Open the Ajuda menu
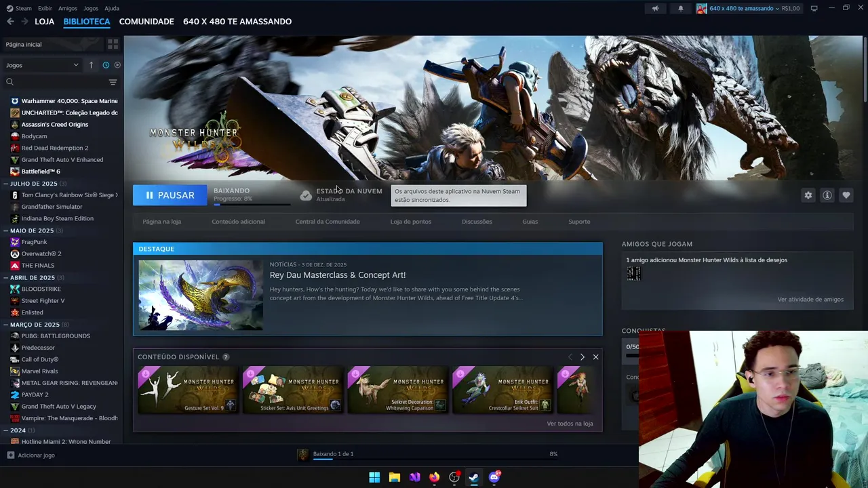Viewport: 868px width, 488px height. pyautogui.click(x=112, y=8)
